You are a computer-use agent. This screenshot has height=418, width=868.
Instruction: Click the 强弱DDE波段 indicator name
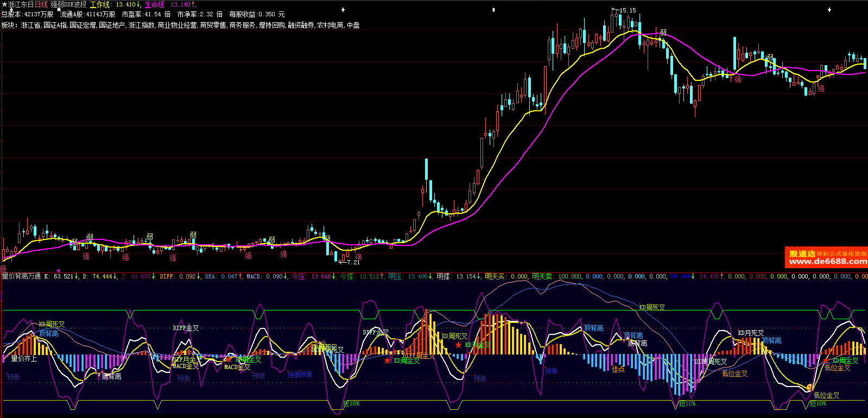tap(68, 4)
